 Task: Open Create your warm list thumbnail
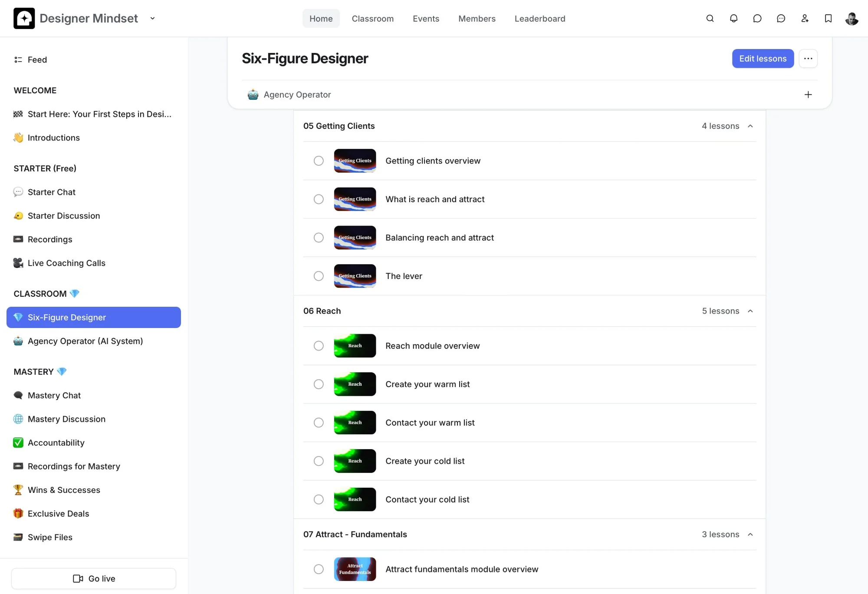click(x=355, y=384)
